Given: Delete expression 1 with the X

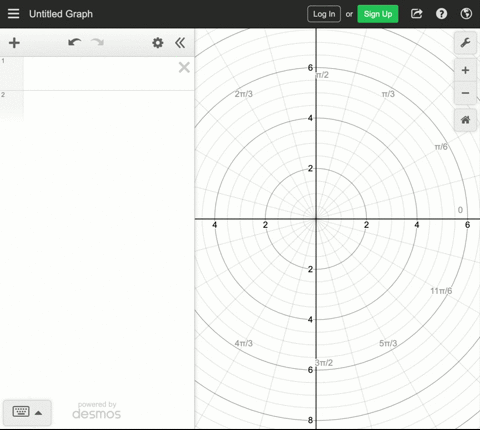Looking at the screenshot, I should [184, 67].
